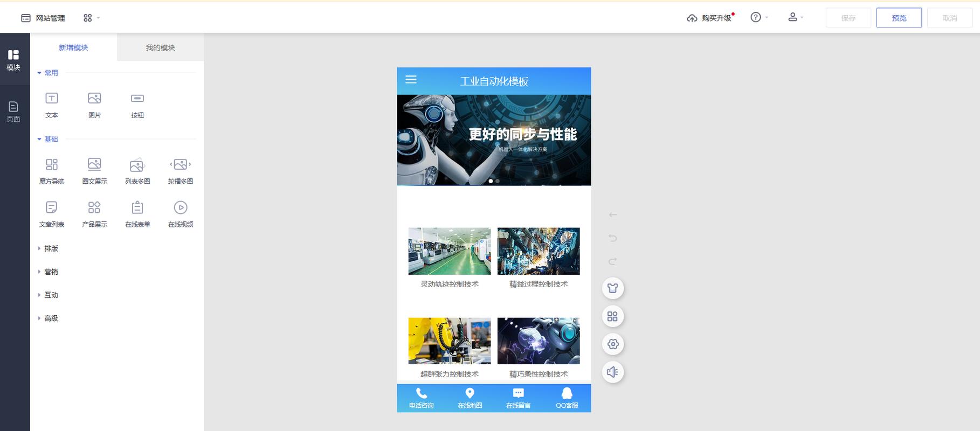Click the 预览 button
The height and width of the screenshot is (431, 980).
[x=899, y=18]
